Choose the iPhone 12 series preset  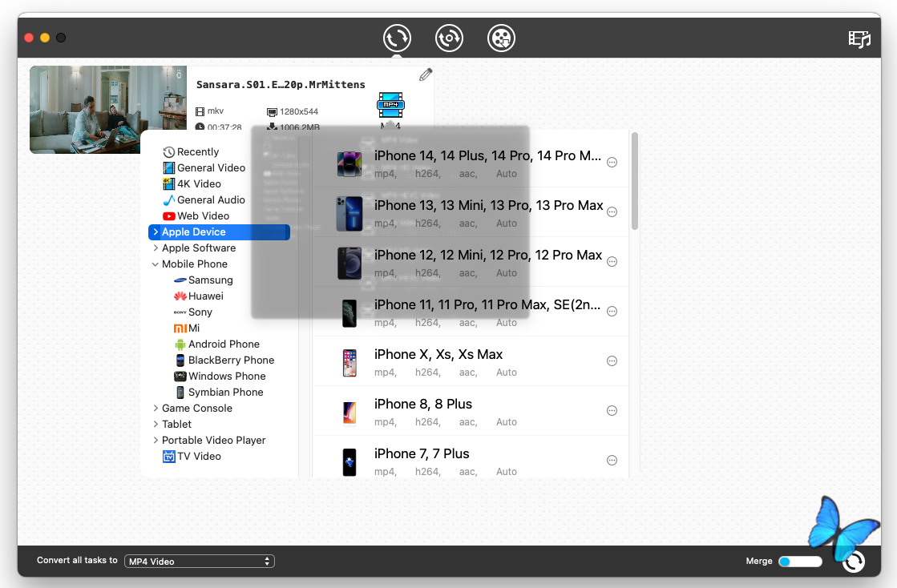(471, 262)
